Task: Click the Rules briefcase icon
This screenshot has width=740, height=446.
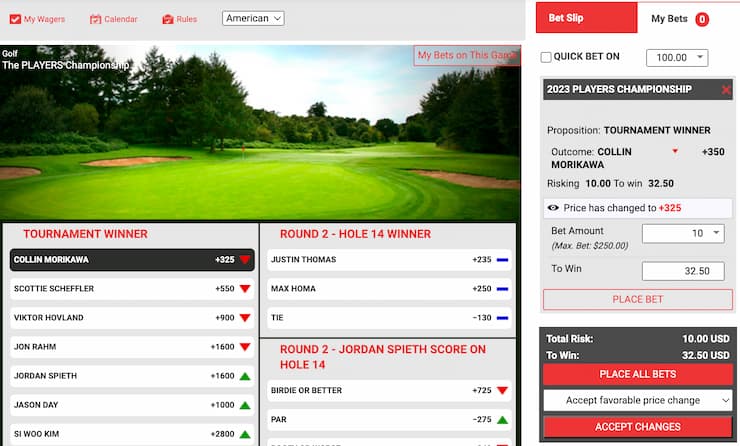Action: (168, 19)
